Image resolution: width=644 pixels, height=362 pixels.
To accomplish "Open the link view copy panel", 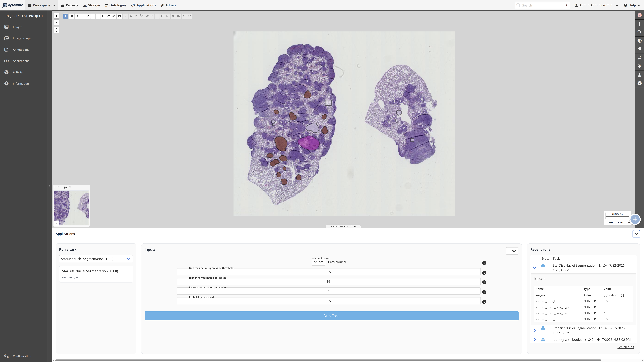I will [639, 49].
